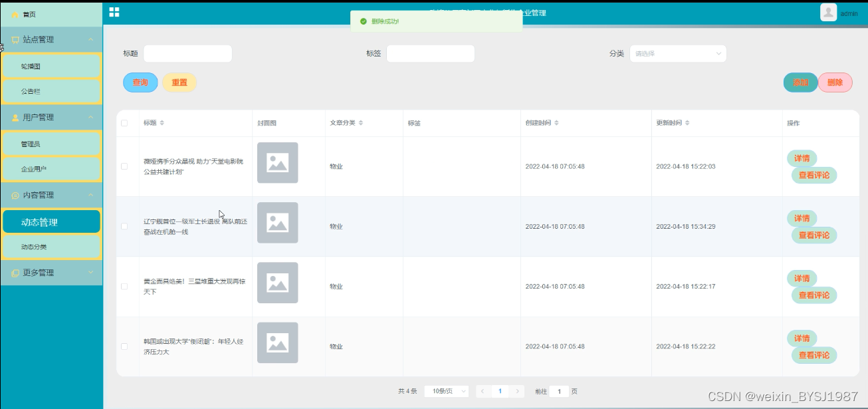This screenshot has height=409, width=868.
Task: Sort by 更新时间 column arrows
Action: pyautogui.click(x=687, y=123)
